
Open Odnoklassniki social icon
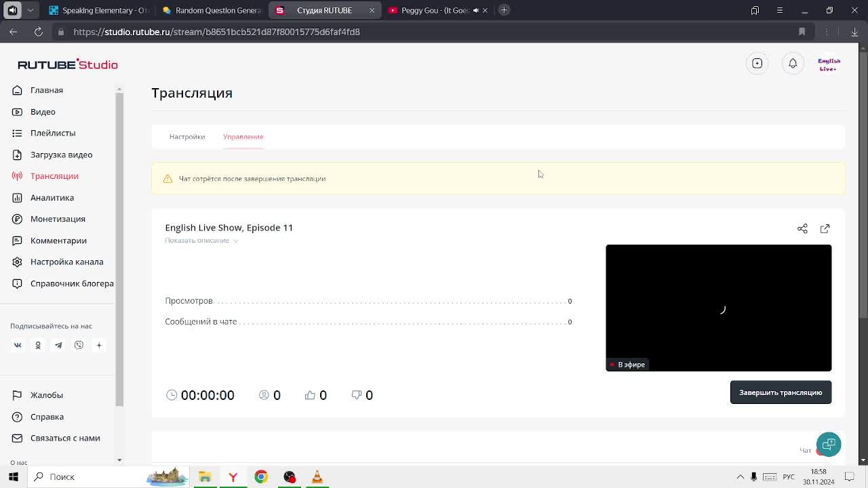[38, 345]
